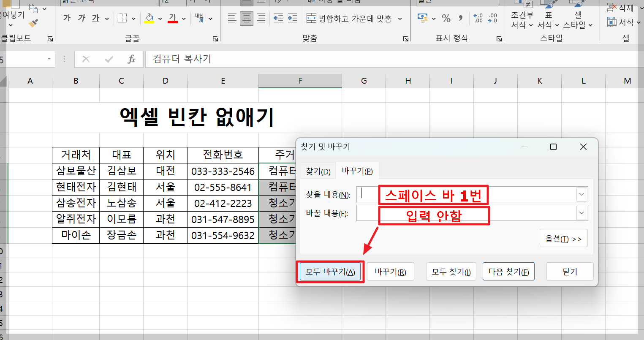Select the italic formatting icon
The width and height of the screenshot is (644, 340).
(80, 18)
